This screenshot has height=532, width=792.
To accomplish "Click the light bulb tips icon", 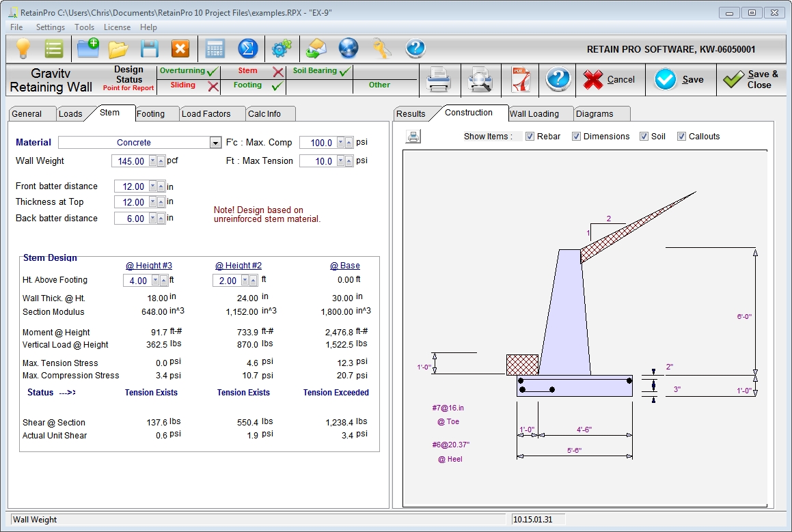I will (23, 49).
